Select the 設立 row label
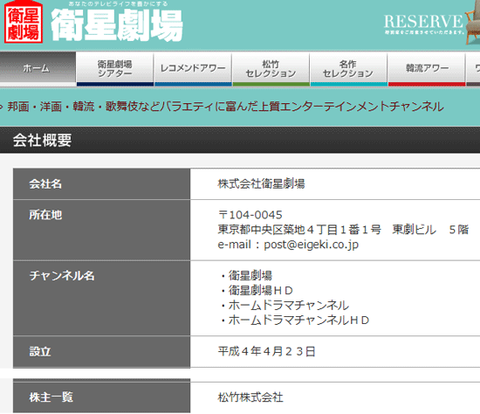 [40, 352]
